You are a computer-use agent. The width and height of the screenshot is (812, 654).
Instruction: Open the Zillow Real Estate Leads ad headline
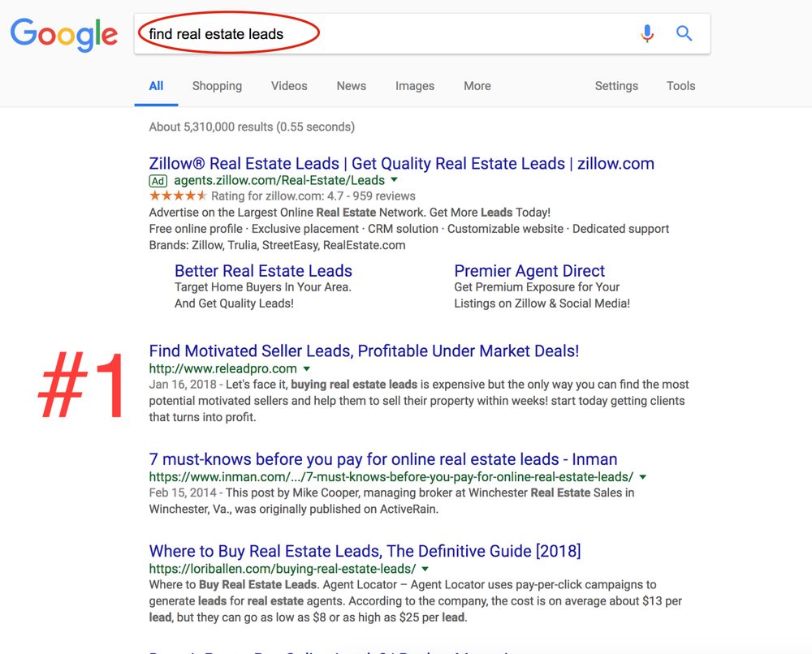[401, 164]
